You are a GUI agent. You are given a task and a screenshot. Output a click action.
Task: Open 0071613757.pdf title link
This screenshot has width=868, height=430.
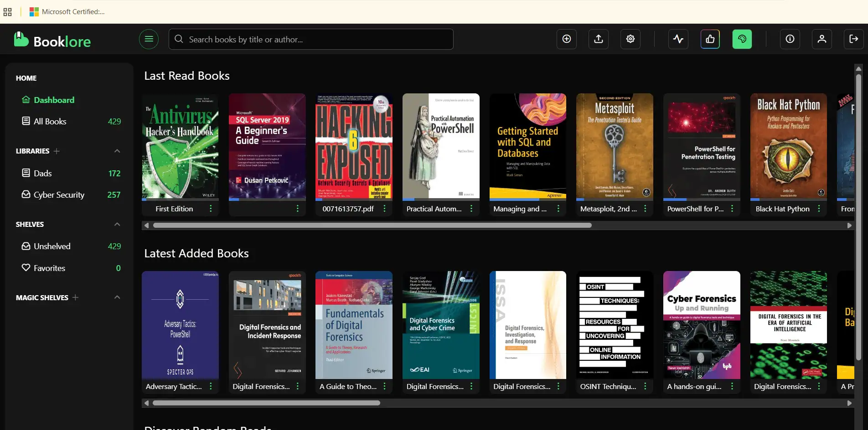click(348, 209)
